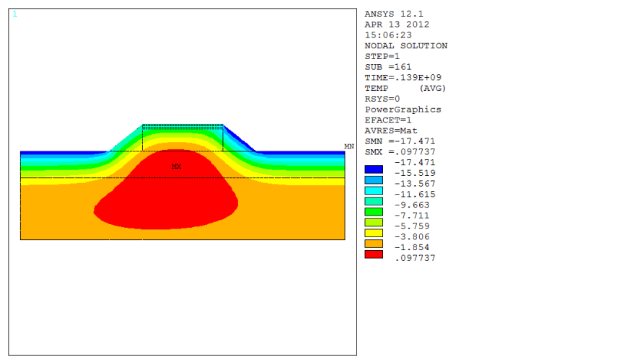624x364 pixels.
Task: Click the lime legend swatch beside -7.711
Action: [374, 223]
